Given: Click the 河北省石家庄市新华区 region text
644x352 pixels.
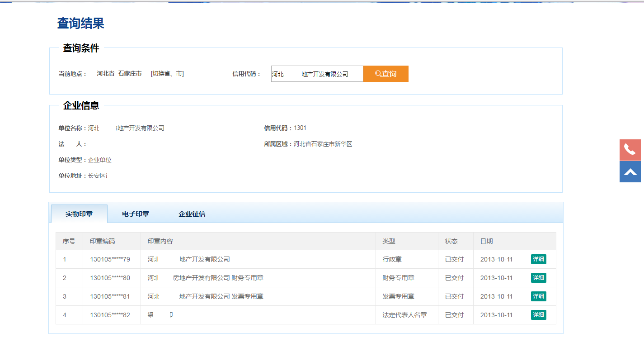Looking at the screenshot, I should click(323, 144).
